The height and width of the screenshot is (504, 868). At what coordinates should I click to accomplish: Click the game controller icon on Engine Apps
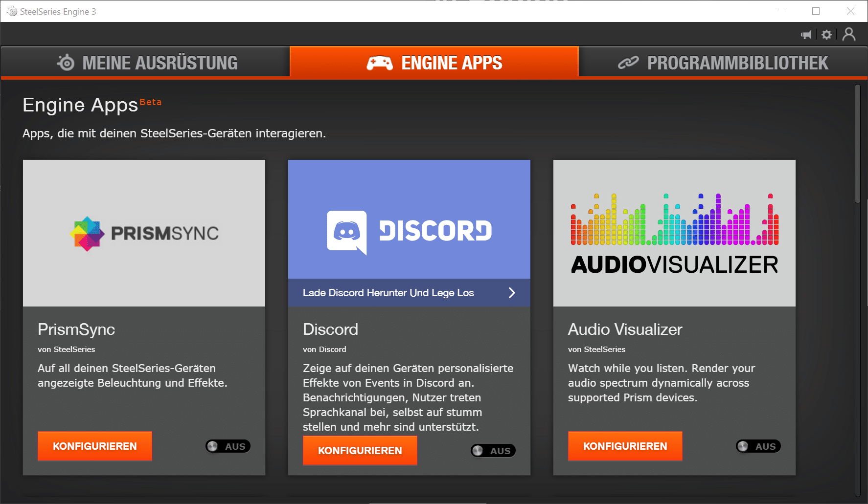(380, 63)
